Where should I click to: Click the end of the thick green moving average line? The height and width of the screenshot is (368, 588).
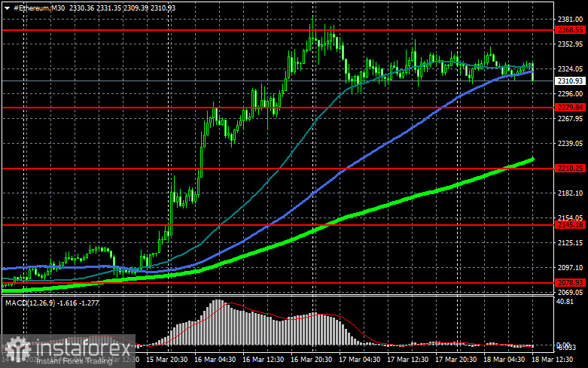click(532, 160)
